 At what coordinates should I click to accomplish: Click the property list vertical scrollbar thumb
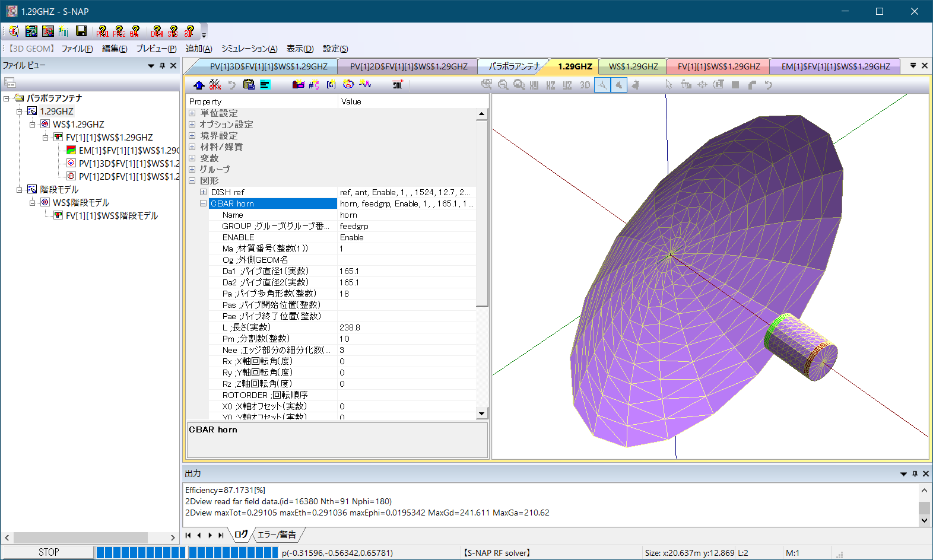point(482,213)
